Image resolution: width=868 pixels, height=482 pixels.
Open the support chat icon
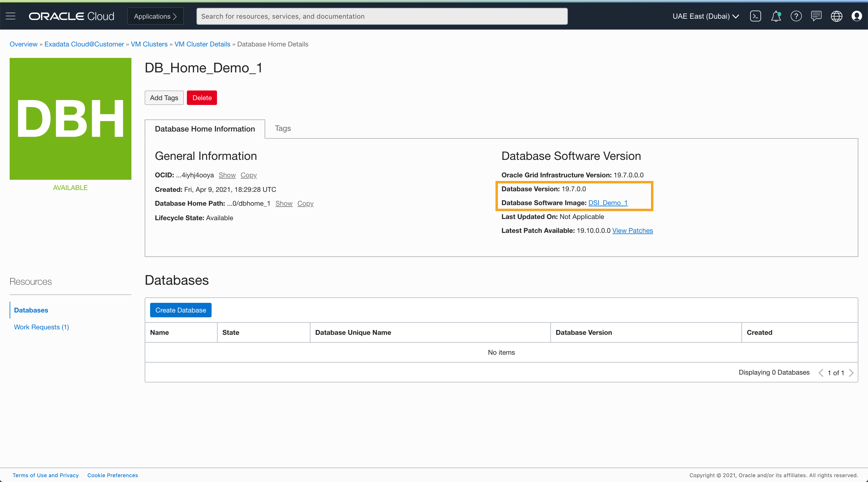coord(816,16)
